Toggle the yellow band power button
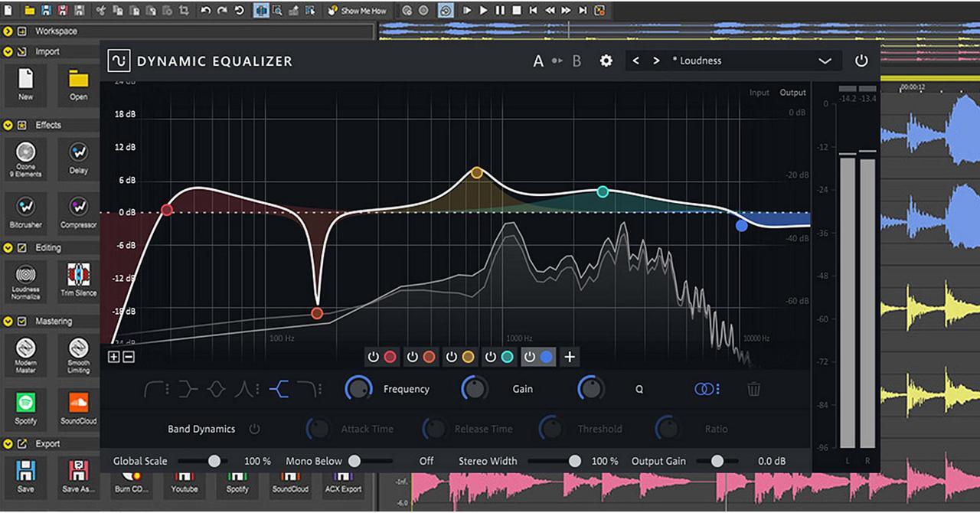980x513 pixels. 452,357
